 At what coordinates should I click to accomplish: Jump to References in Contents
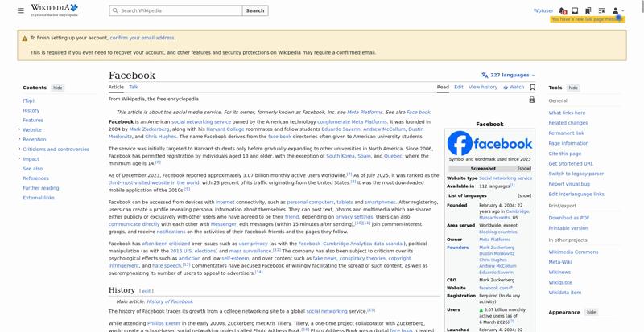(x=35, y=178)
